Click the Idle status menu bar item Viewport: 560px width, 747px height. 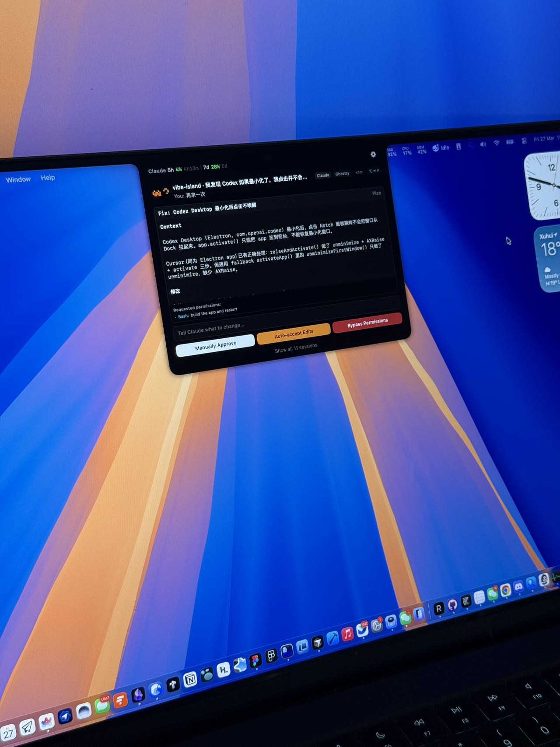coord(441,148)
